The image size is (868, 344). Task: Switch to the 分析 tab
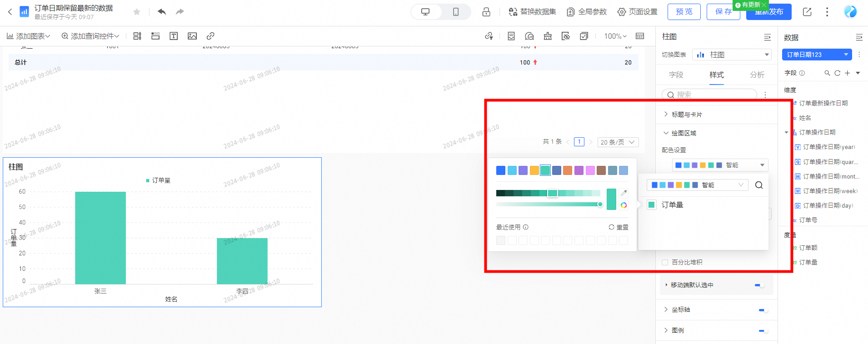(x=757, y=75)
